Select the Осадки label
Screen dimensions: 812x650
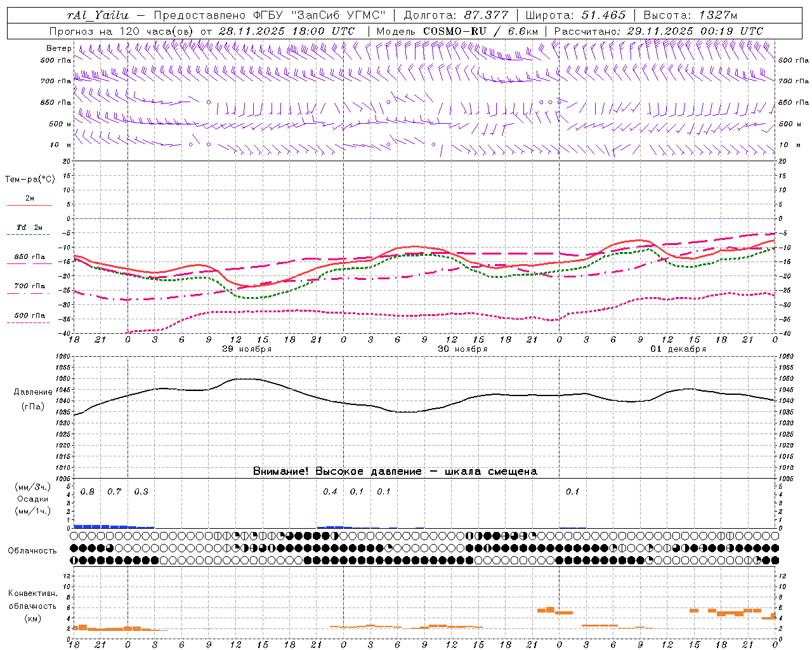[x=32, y=500]
